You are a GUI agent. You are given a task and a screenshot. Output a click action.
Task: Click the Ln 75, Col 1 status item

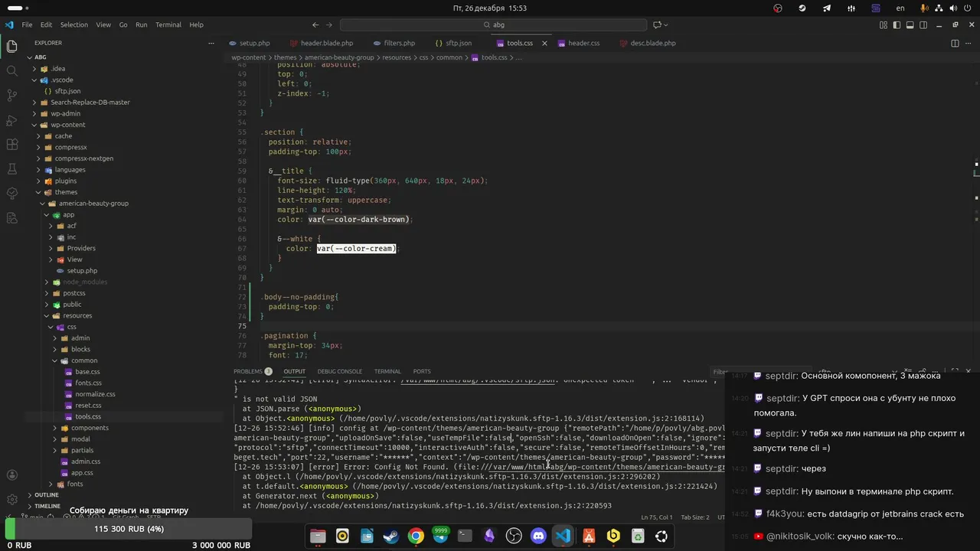point(657,517)
